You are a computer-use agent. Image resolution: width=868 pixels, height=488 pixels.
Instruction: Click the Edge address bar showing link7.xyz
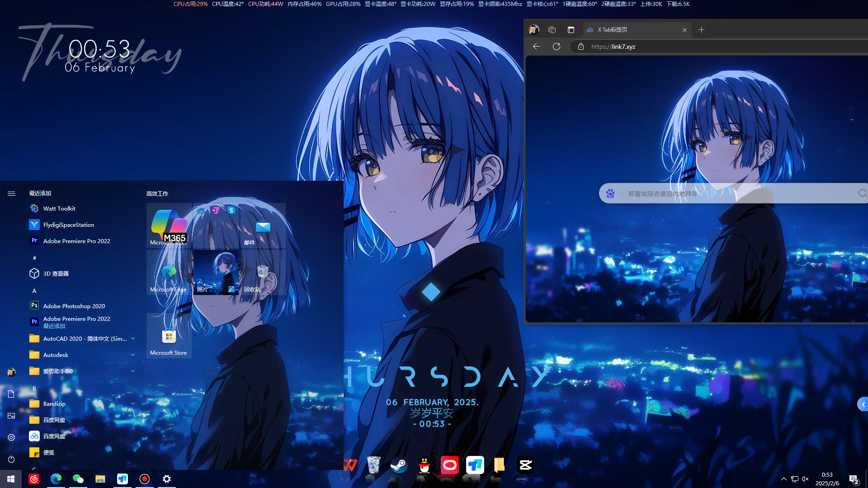tap(719, 47)
